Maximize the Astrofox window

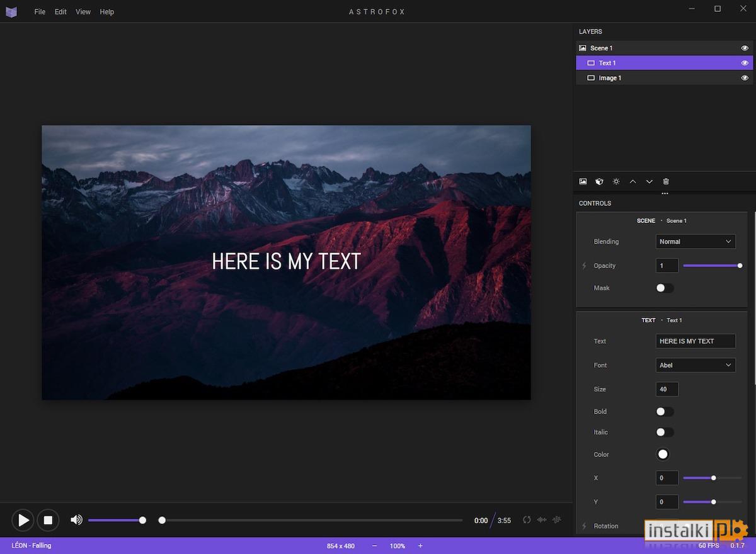[x=717, y=9]
